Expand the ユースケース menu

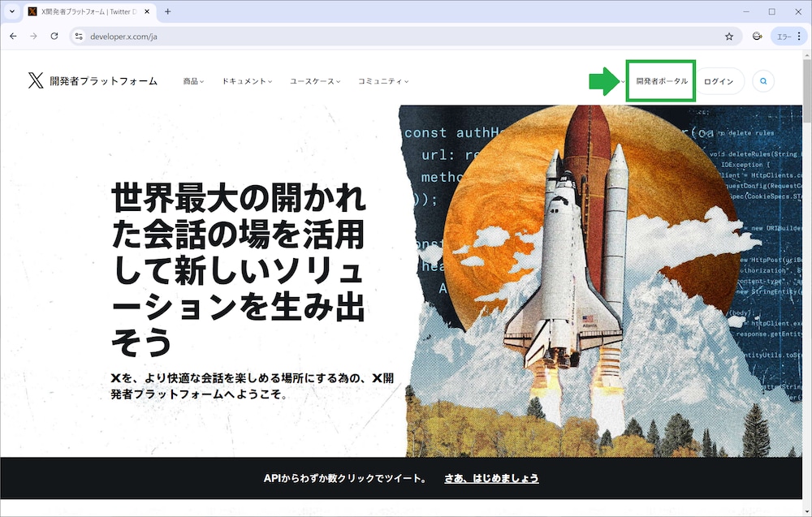[x=315, y=81]
